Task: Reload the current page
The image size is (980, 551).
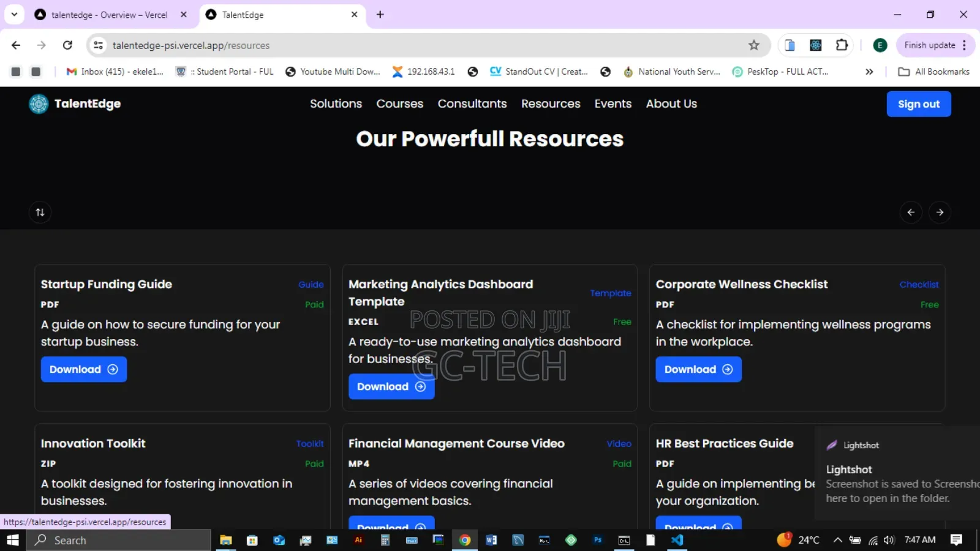Action: click(67, 45)
